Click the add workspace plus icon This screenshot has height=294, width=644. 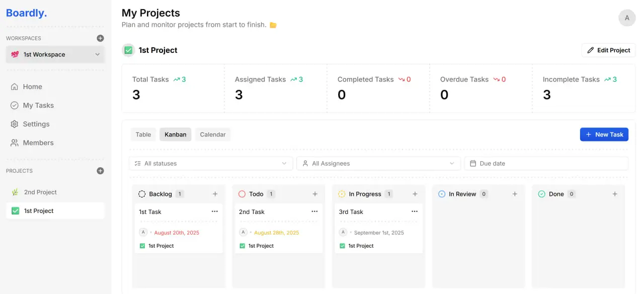tap(100, 38)
